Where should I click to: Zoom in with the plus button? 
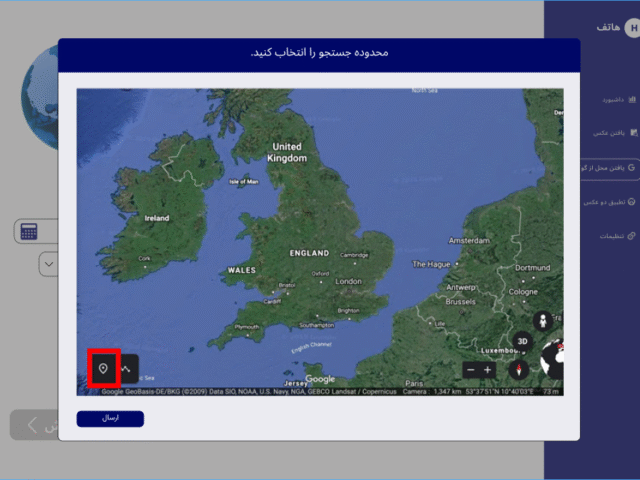[488, 370]
